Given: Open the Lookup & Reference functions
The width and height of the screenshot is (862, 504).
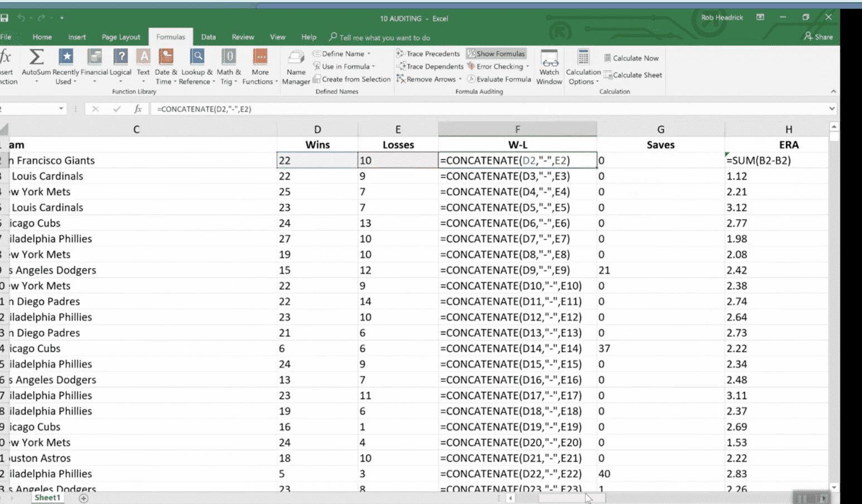Looking at the screenshot, I should coord(197,57).
